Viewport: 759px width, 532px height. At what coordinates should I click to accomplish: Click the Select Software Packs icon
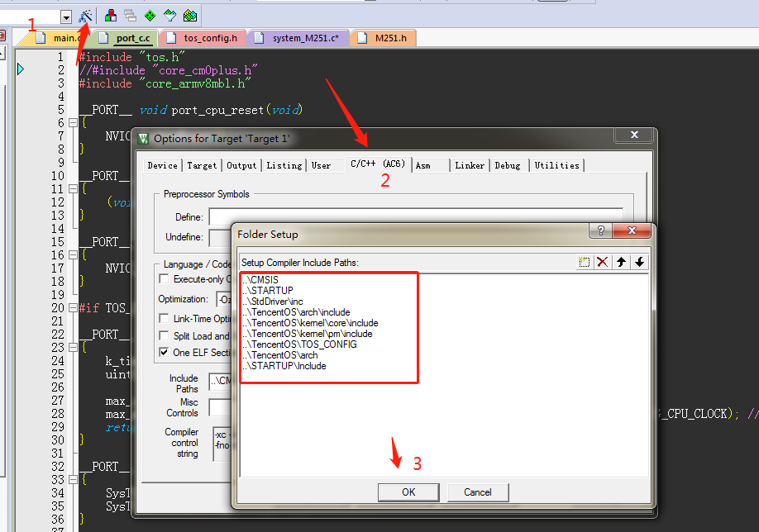tap(169, 16)
